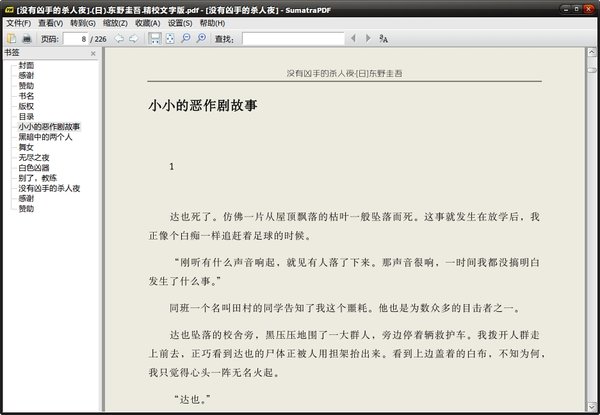The image size is (600, 415).
Task: Print the document using the printer icon
Action: tap(26, 39)
